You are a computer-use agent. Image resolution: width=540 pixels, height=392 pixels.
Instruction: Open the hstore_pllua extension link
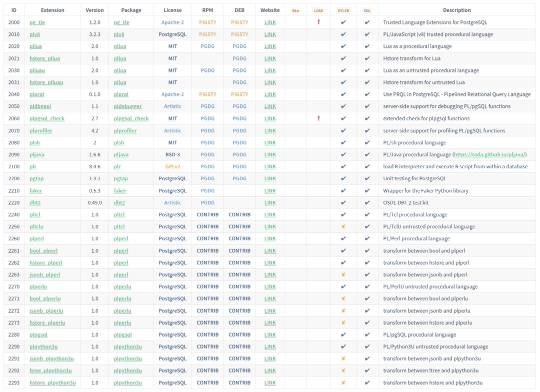pyautogui.click(x=45, y=58)
